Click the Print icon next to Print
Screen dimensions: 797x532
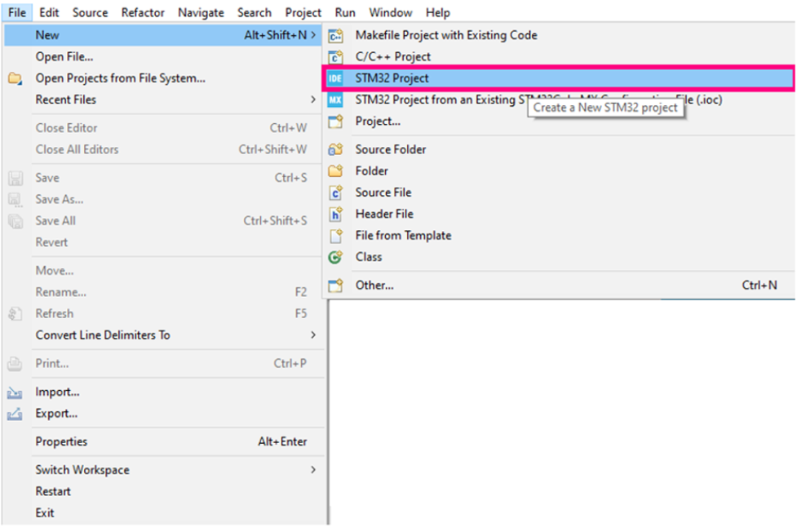15,365
